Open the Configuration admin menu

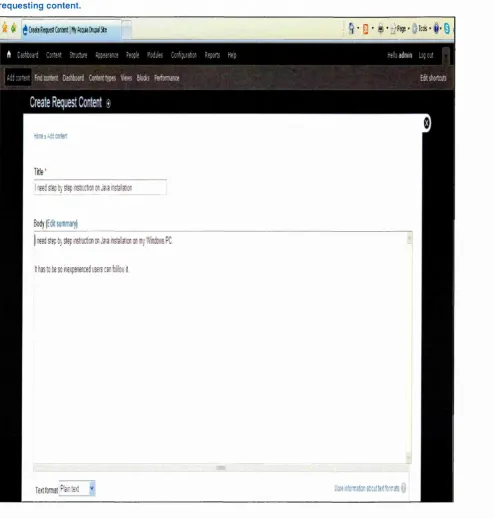point(184,55)
